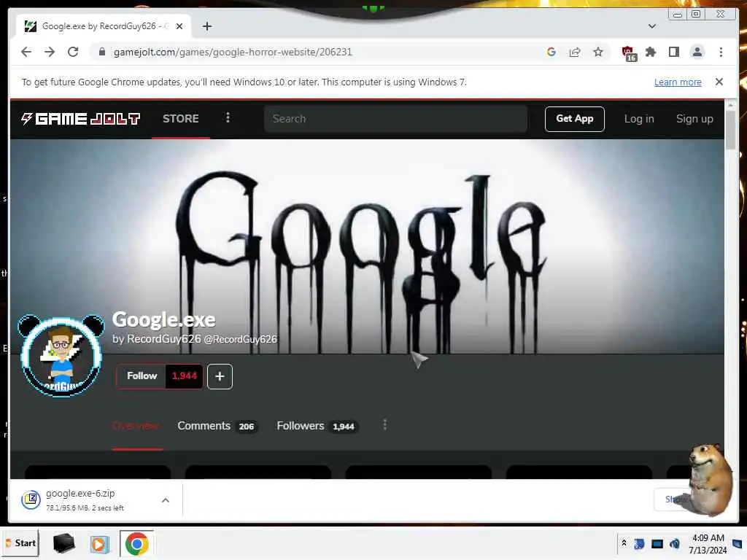Open the Chrome three-dot menu
Viewport: 747px width, 560px height.
point(721,52)
